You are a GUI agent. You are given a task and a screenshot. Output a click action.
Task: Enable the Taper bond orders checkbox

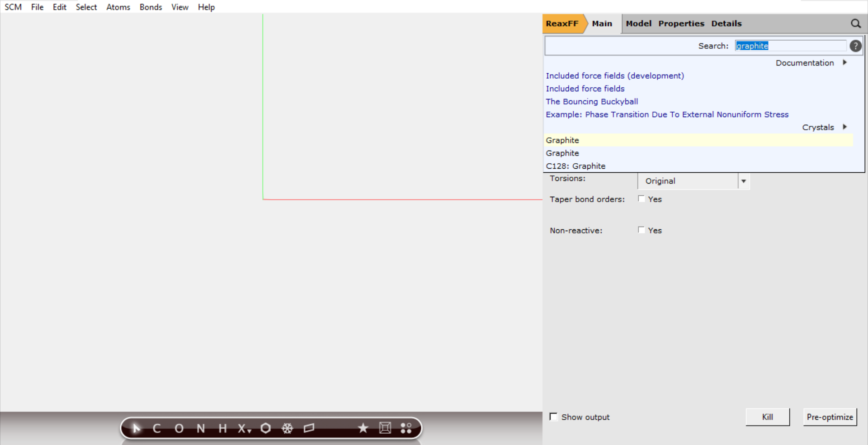[x=641, y=199]
